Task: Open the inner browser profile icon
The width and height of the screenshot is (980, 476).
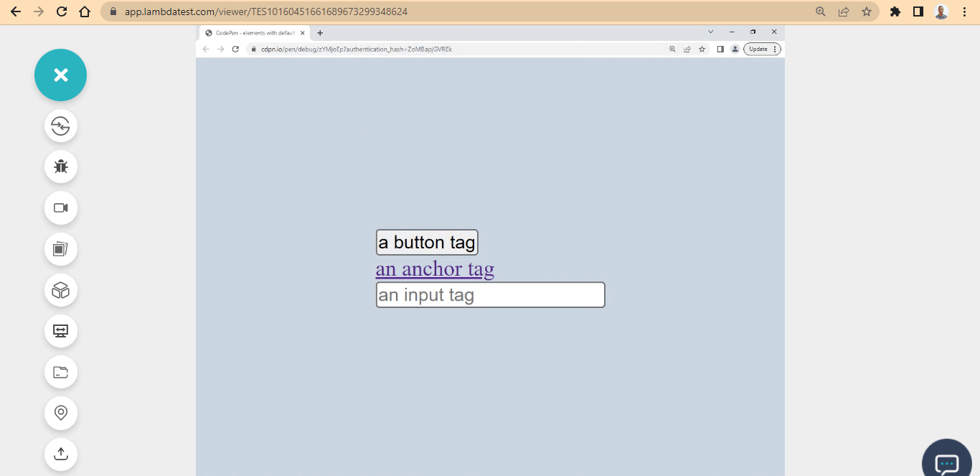Action: 735,49
